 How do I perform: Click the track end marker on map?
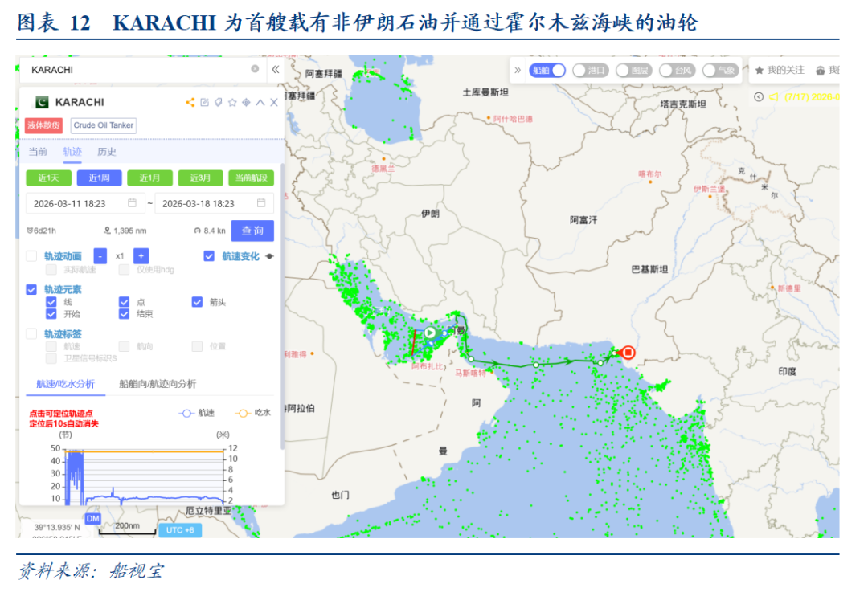pyautogui.click(x=628, y=352)
